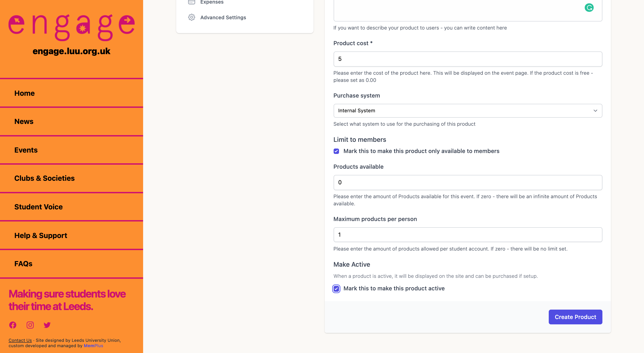Open the Instagram social icon
Screen dimensions: 644x353
[x=30, y=325]
